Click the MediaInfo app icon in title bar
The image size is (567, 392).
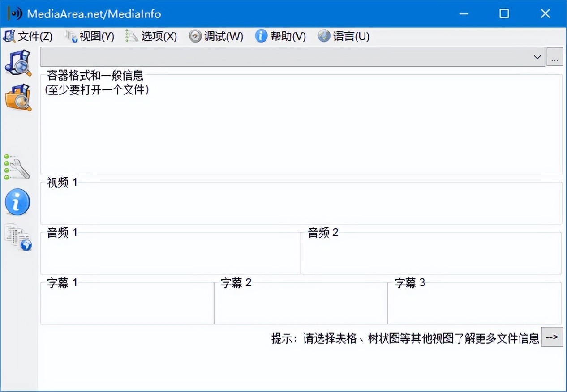(x=14, y=13)
